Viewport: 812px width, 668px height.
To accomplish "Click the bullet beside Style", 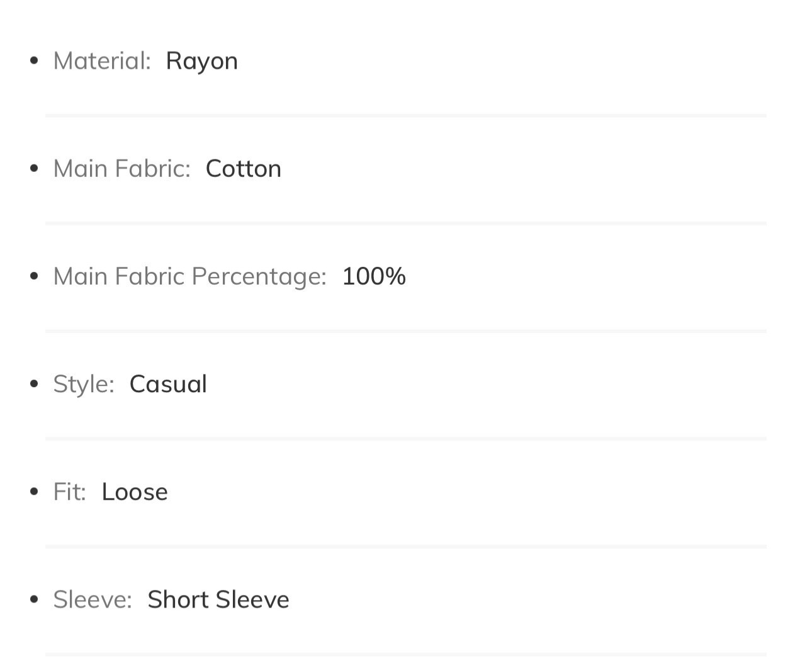I will click(35, 384).
